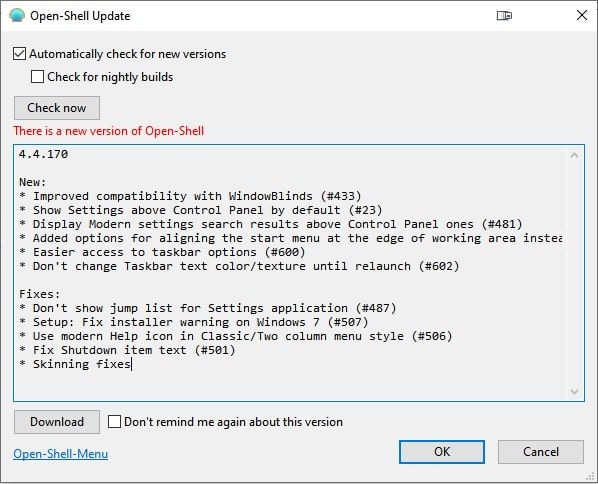Click the Open-Shell seashell icon in title bar
Viewport: 598px width, 484px height.
point(17,16)
